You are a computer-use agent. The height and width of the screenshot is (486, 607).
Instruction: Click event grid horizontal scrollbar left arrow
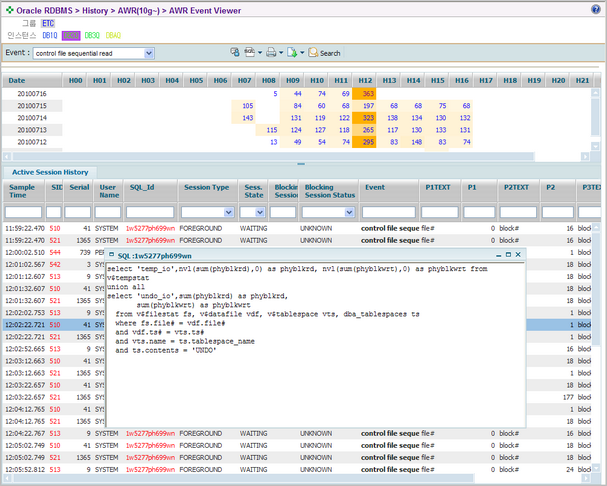(7, 156)
